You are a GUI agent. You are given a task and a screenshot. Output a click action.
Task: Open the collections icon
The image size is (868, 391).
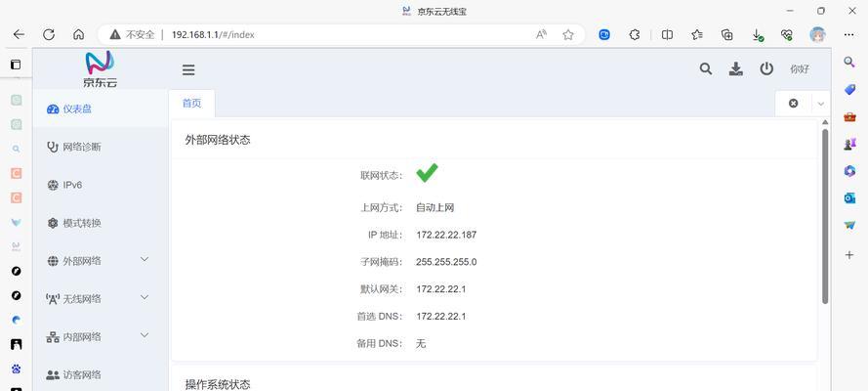click(726, 34)
